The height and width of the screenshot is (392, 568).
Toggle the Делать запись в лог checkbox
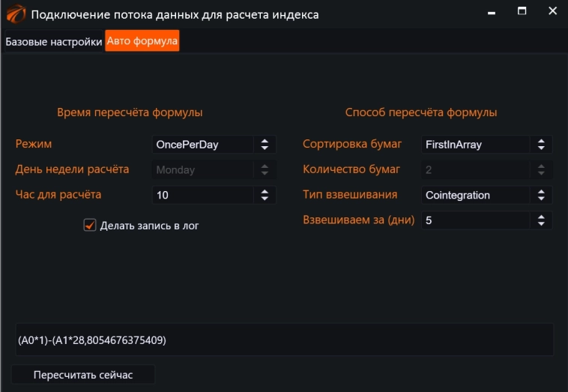click(x=90, y=225)
